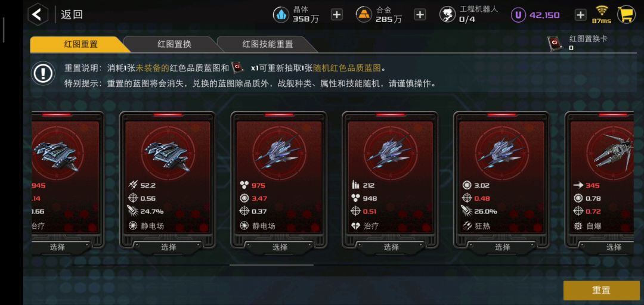Click the yellow 重置 button
The width and height of the screenshot is (644, 305).
[x=601, y=290]
